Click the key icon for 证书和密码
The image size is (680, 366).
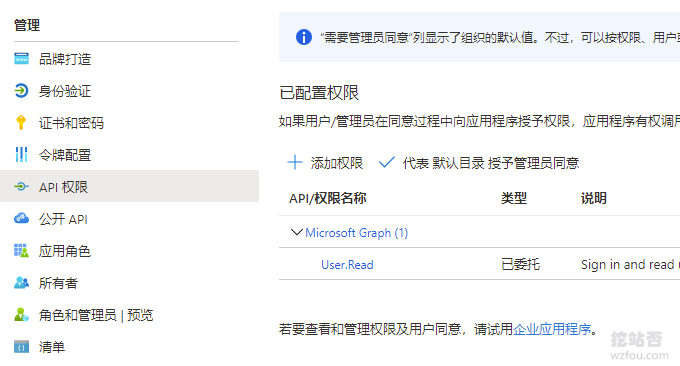click(x=21, y=123)
